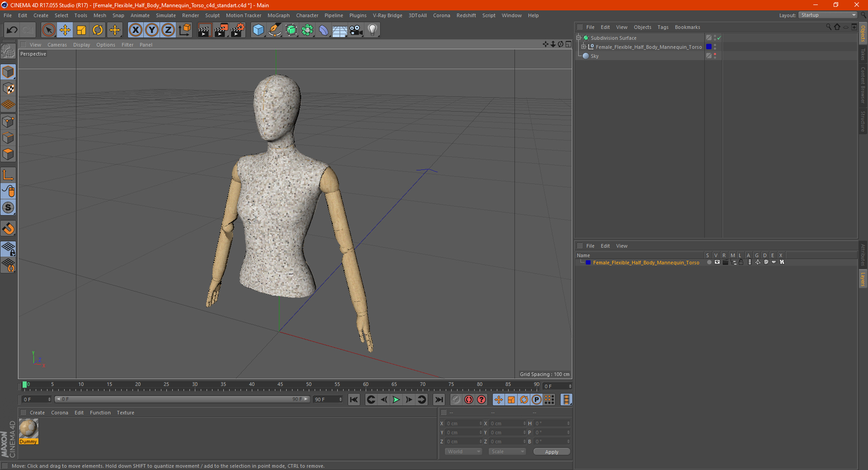Toggle the Y-axis lock

[x=152, y=30]
